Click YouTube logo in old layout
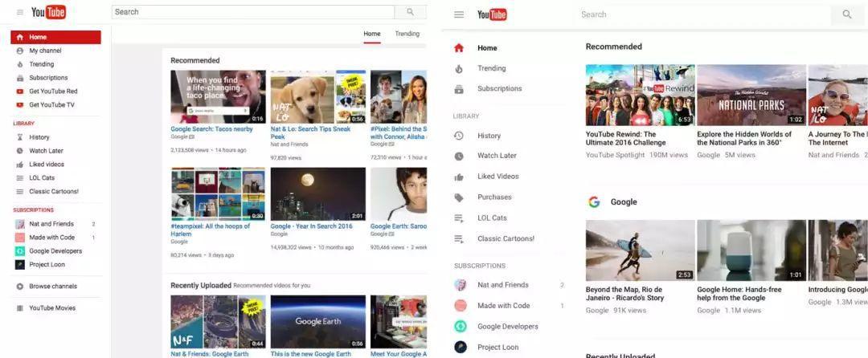This screenshot has height=358, width=868. [x=49, y=11]
